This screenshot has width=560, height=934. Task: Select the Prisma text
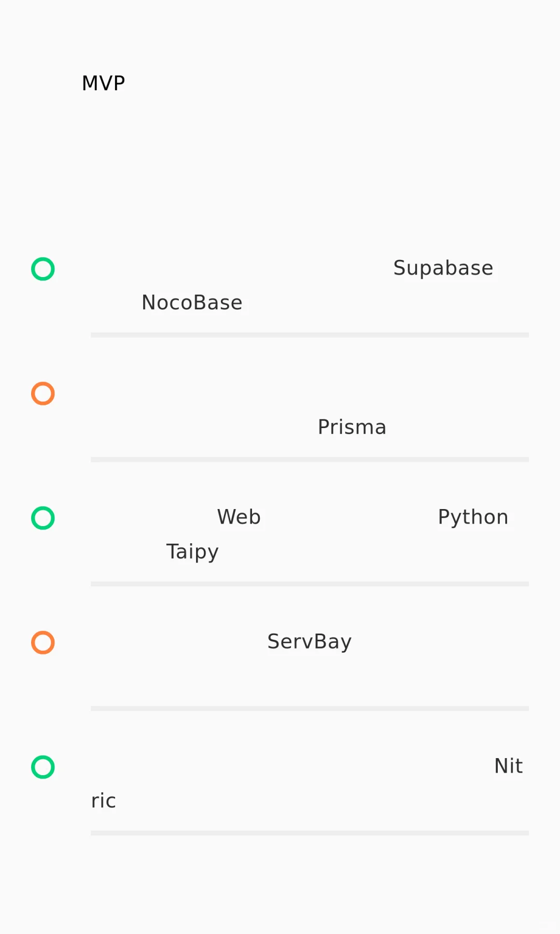352,427
